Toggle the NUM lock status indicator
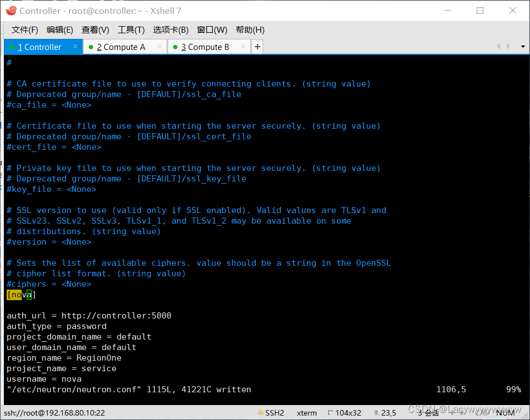The height and width of the screenshot is (420, 530). pos(505,413)
